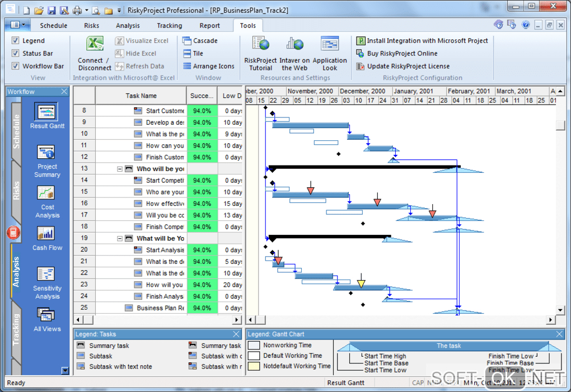571x392 pixels.
Task: Click the Succe... column header
Action: click(202, 96)
